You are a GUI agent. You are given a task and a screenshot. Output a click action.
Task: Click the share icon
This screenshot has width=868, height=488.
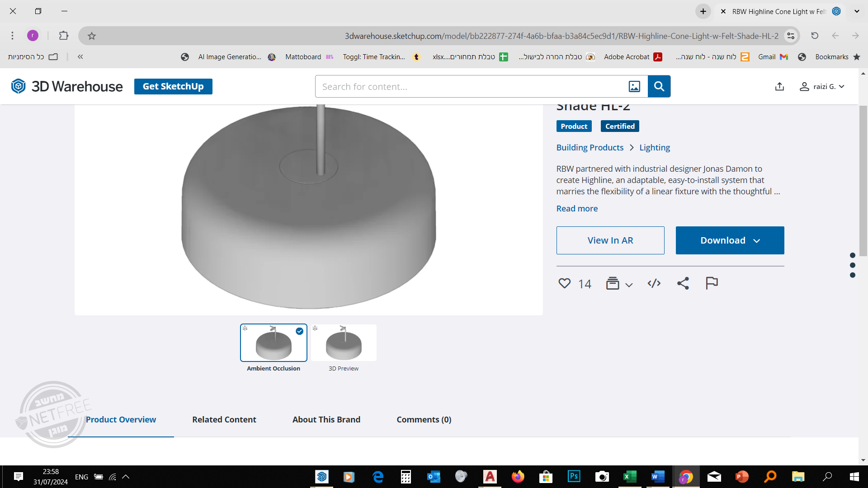[x=683, y=283]
